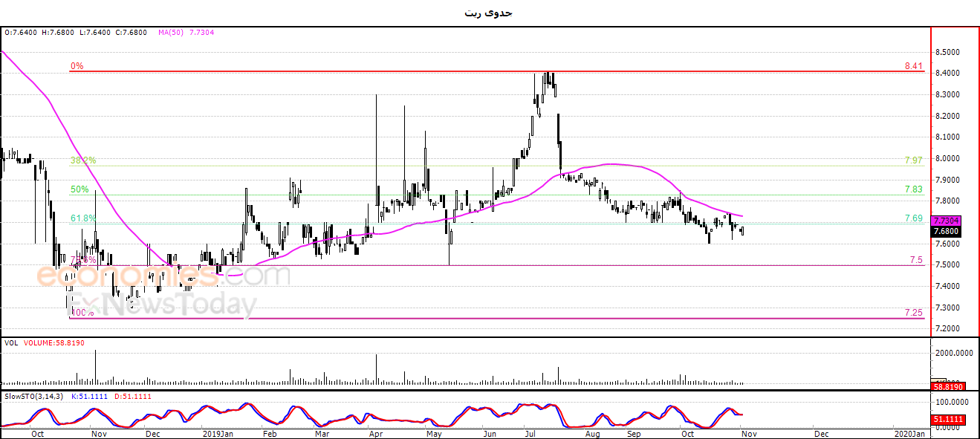Click the red 51.1111 tag on the stochastic axis

coord(947,419)
